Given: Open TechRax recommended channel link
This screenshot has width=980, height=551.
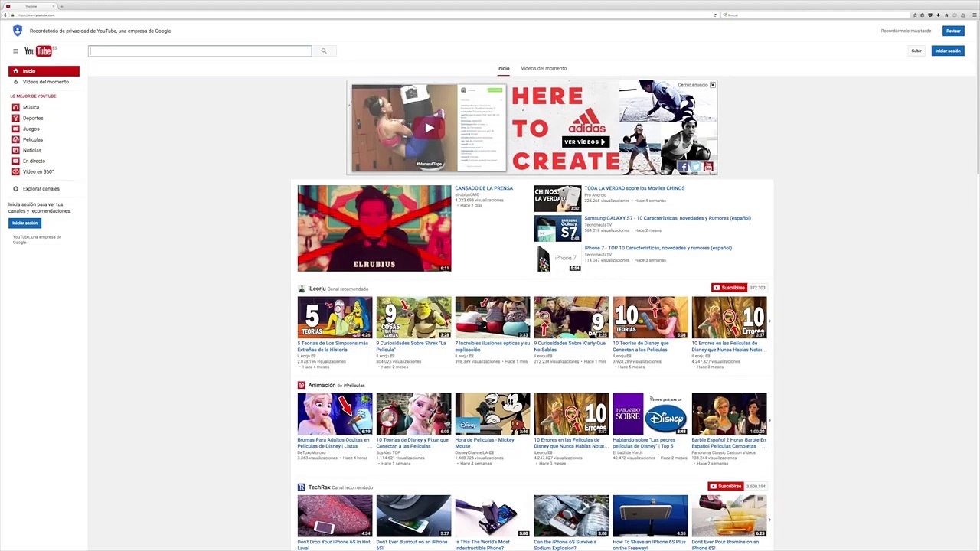Looking at the screenshot, I should 319,487.
